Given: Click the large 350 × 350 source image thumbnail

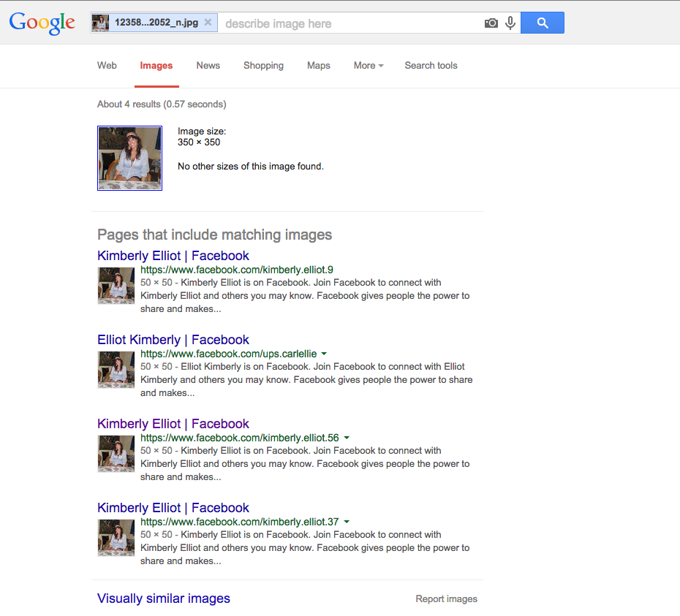Looking at the screenshot, I should (x=129, y=159).
